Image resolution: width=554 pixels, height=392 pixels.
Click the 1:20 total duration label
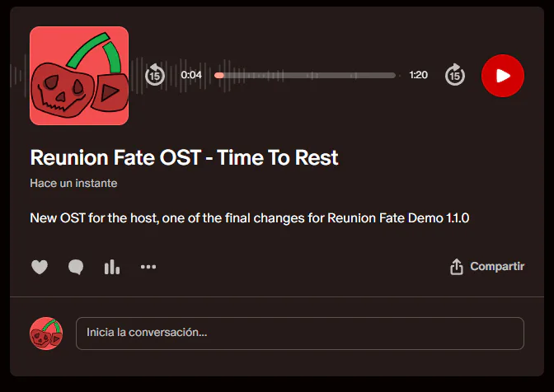click(418, 75)
